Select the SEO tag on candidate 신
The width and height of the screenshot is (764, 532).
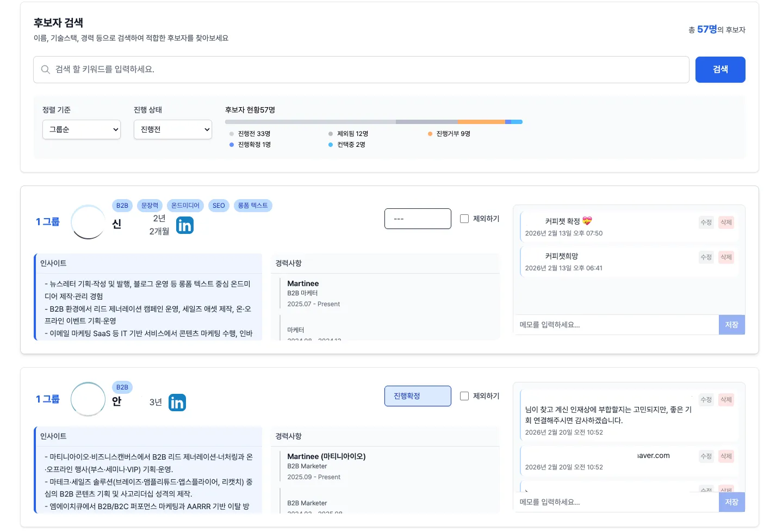point(219,205)
